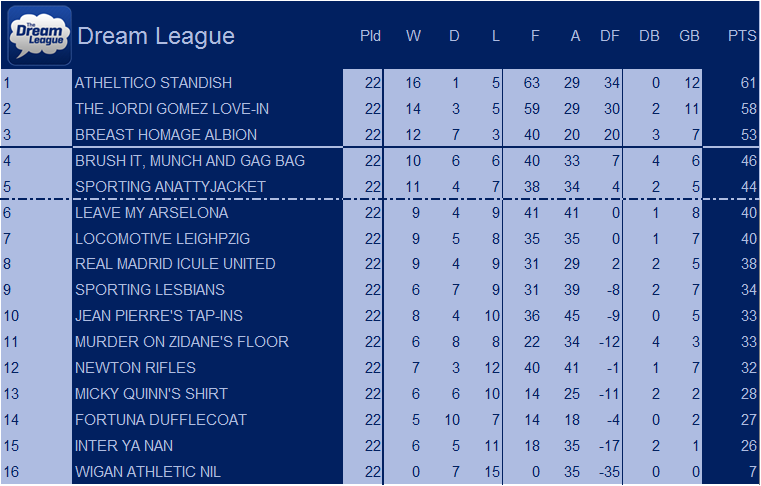
Task: Click the PTS column header
Action: pos(742,36)
